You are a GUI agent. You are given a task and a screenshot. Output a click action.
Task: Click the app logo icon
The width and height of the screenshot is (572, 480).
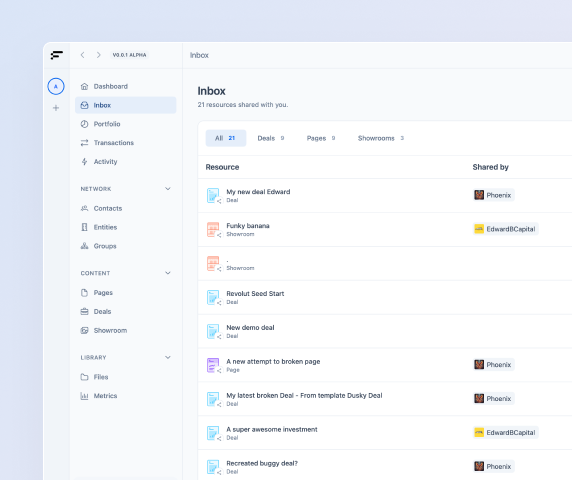tap(57, 55)
